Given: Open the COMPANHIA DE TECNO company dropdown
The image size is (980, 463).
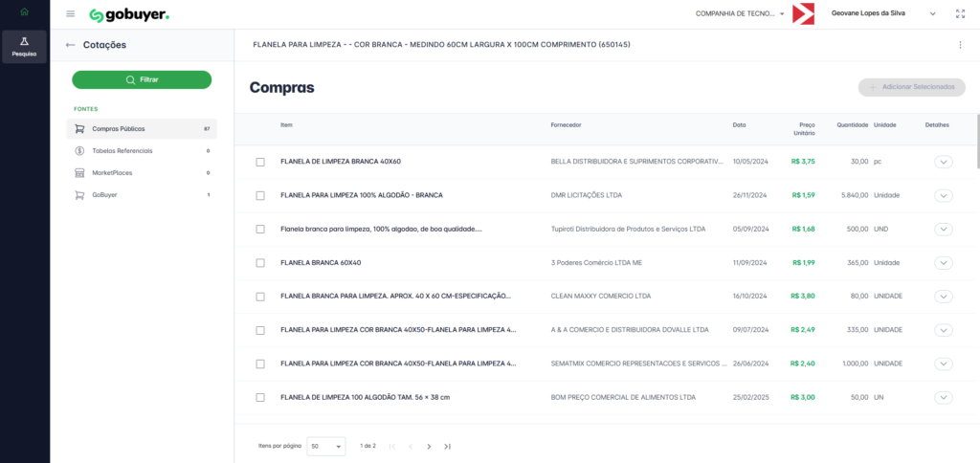Looking at the screenshot, I should (x=740, y=13).
